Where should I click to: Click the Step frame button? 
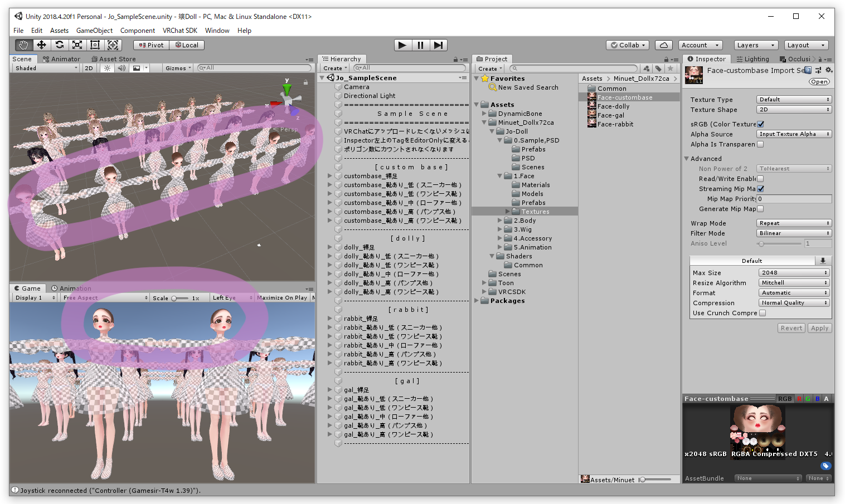[x=439, y=45]
